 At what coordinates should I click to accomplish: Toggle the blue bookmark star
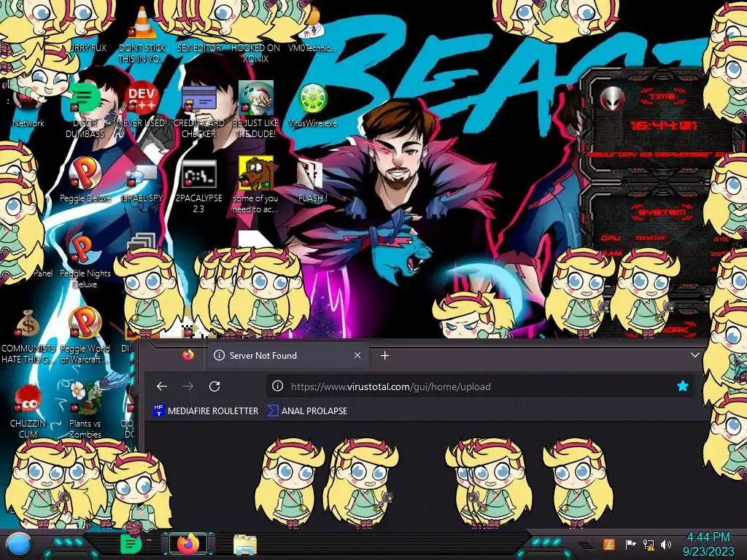click(682, 386)
